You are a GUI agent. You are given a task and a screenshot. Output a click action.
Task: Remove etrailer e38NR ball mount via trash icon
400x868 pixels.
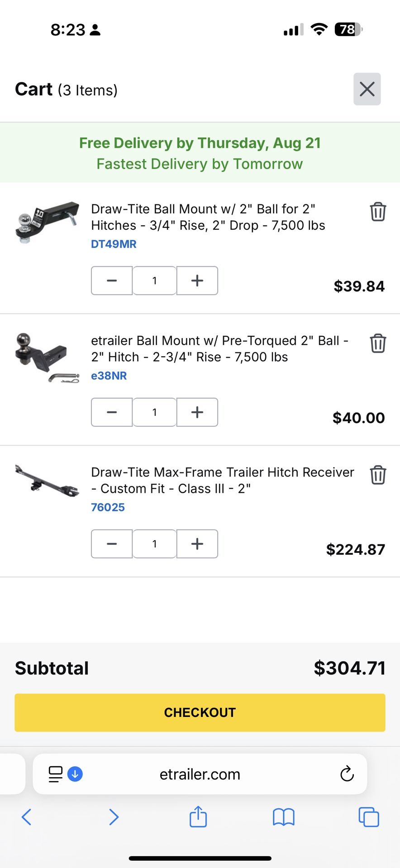click(378, 343)
